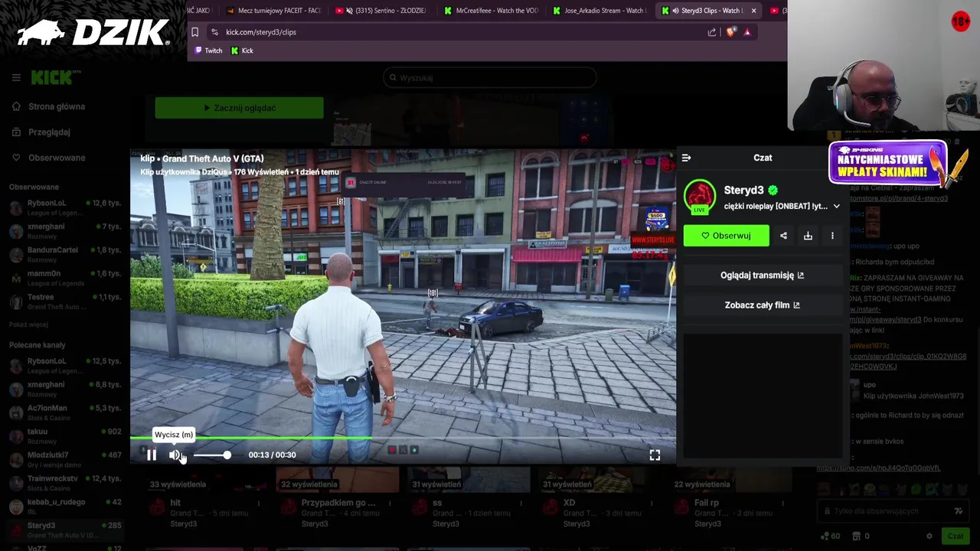The width and height of the screenshot is (980, 551).
Task: Open the Kick bookmark
Action: click(241, 51)
